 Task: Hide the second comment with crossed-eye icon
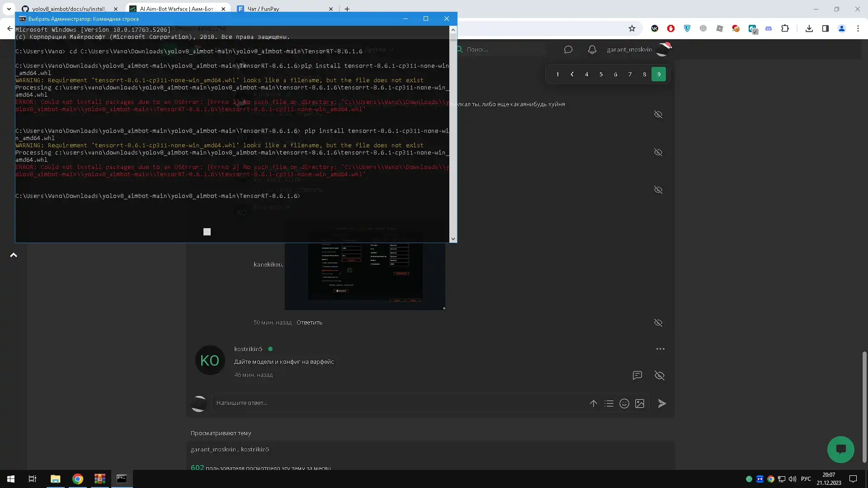click(658, 152)
